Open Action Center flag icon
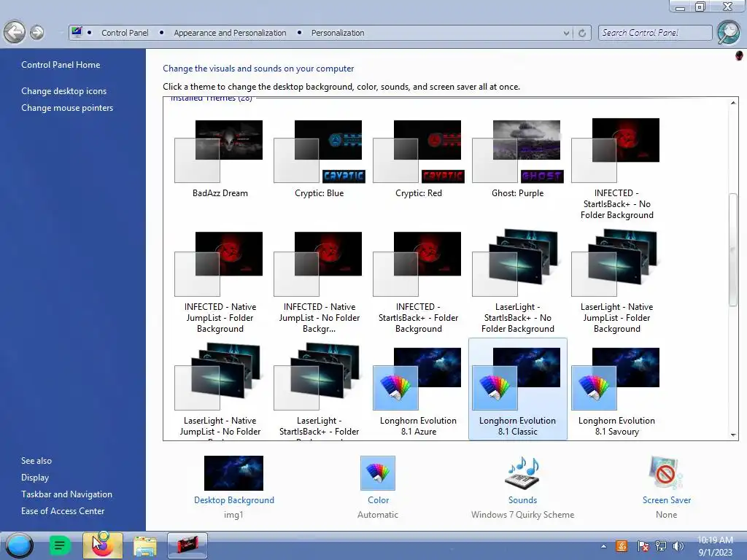 [x=643, y=546]
